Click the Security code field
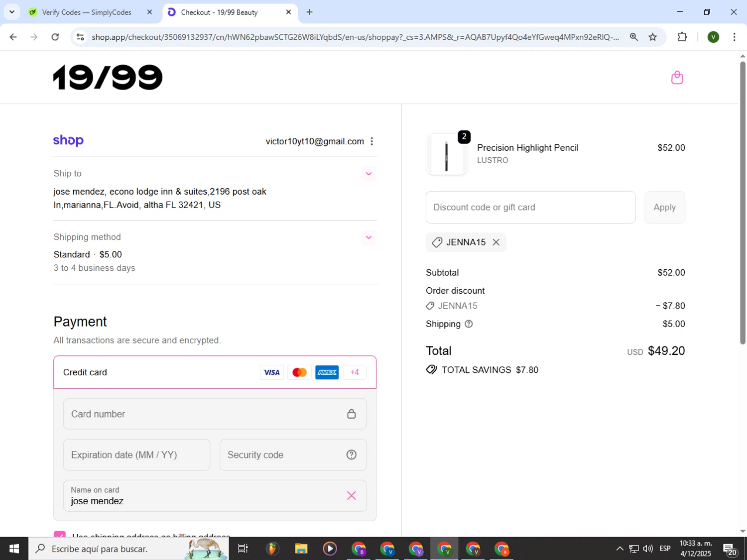The height and width of the screenshot is (560, 747). 293,455
